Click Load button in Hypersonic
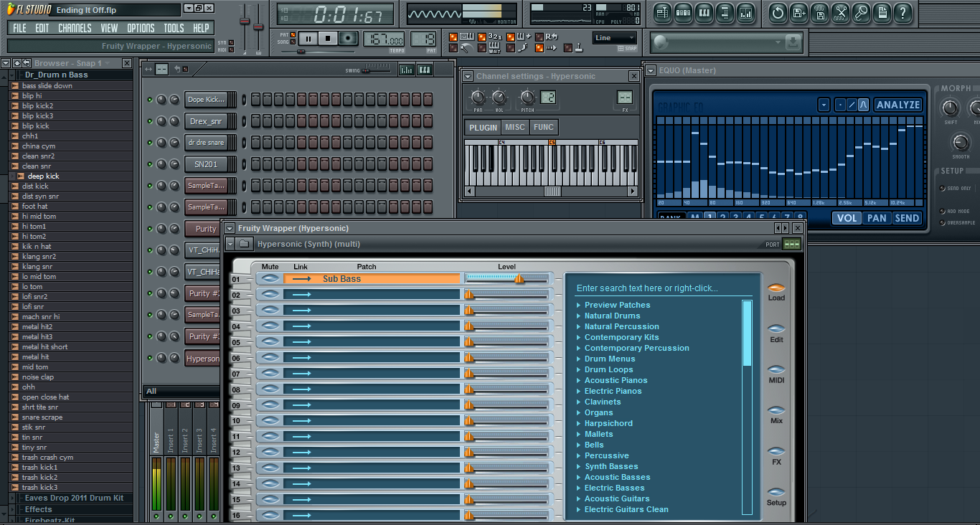 click(x=776, y=292)
